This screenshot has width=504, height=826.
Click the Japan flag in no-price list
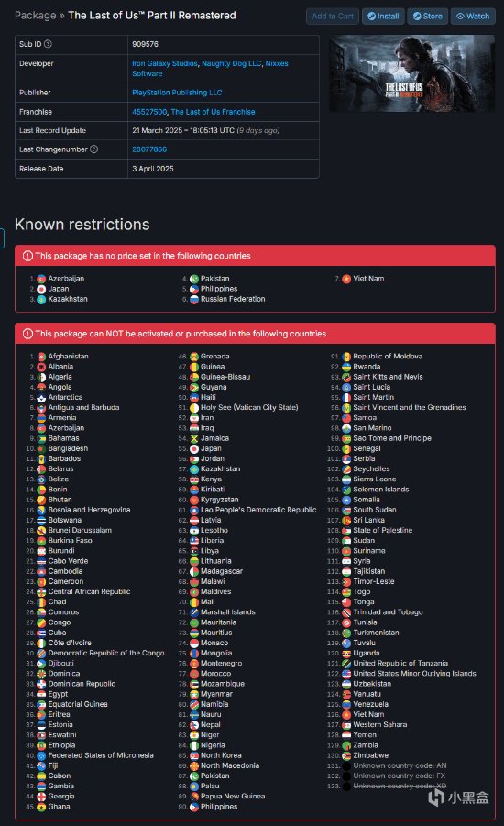click(x=41, y=289)
